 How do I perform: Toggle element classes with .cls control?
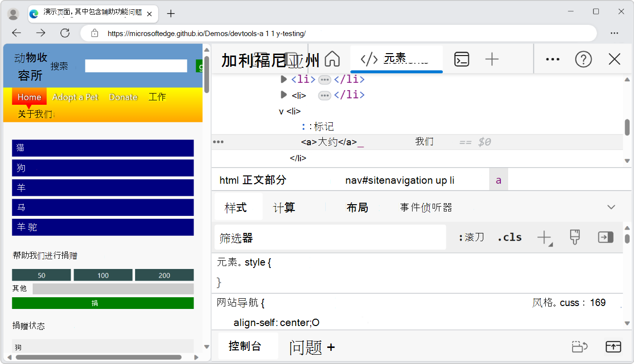pyautogui.click(x=509, y=237)
